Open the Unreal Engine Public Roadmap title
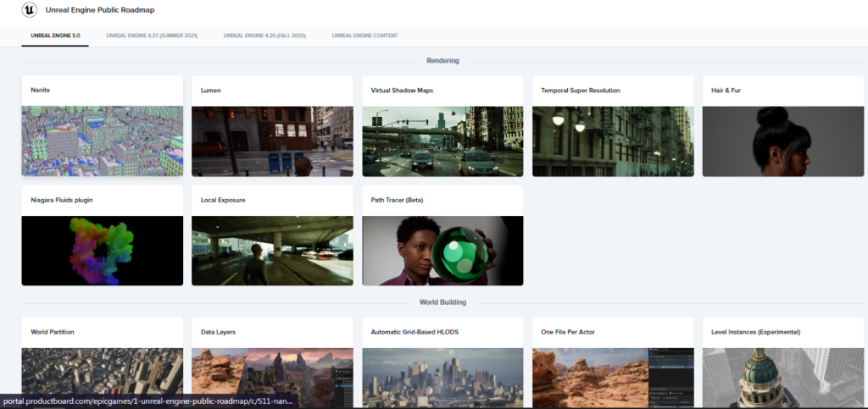 coord(100,10)
